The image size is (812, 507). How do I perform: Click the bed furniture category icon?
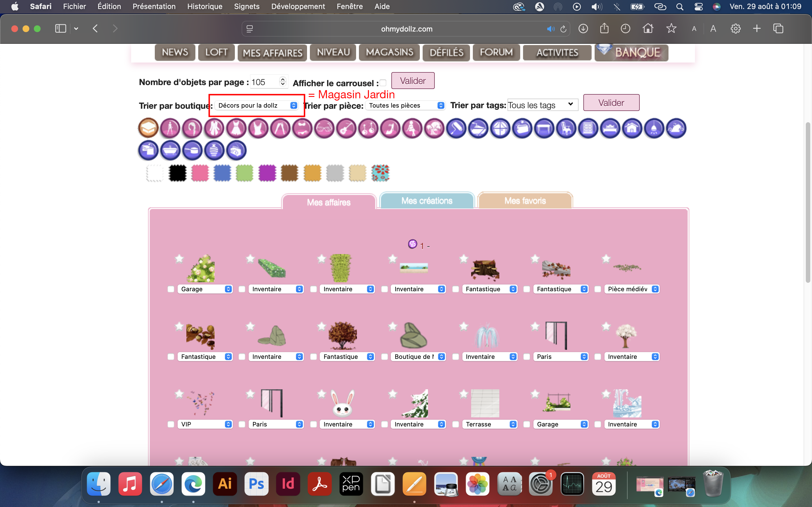610,128
